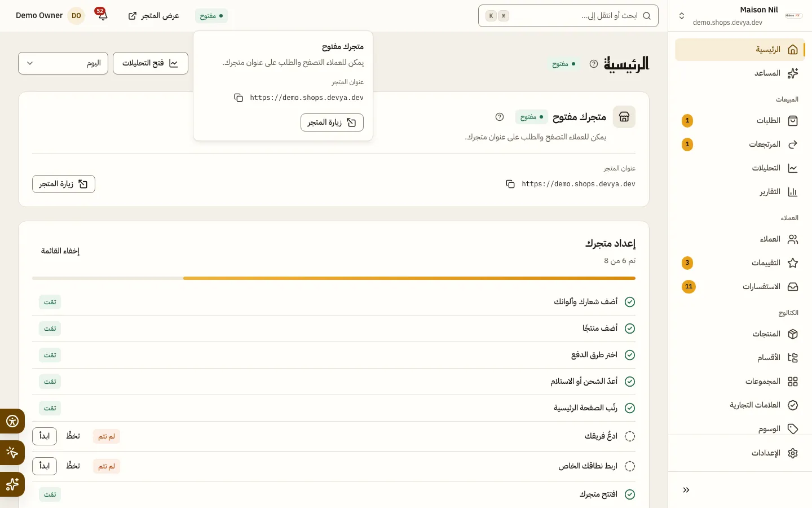The width and height of the screenshot is (812, 508).
Task: Click checkmark icon for اختر طرق الدفع
Action: coord(630,355)
